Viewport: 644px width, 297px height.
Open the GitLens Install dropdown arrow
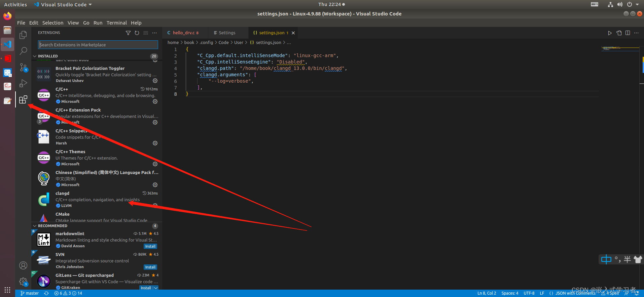pyautogui.click(x=155, y=288)
